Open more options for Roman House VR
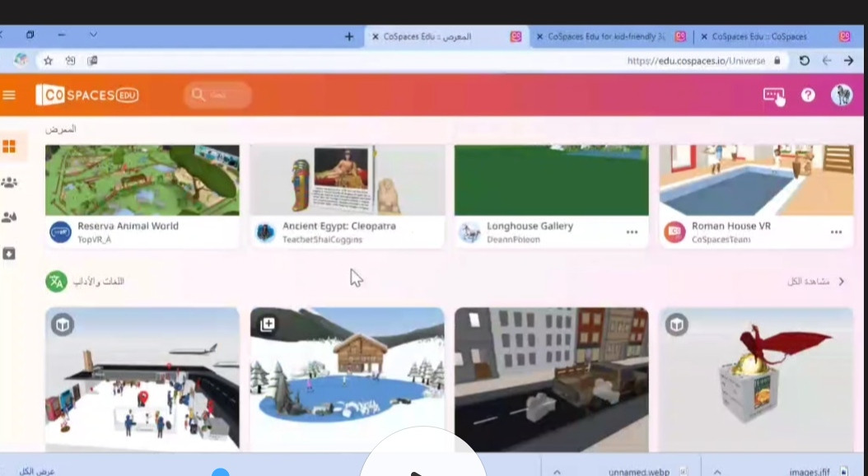Screen dimensions: 868x476 click(836, 232)
